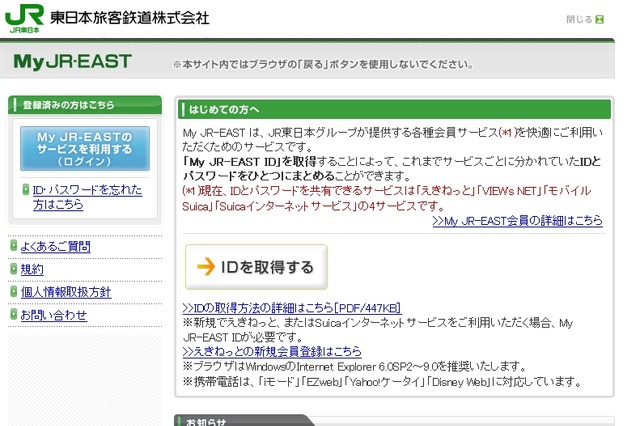Open IDの取得方法の詳細 PDF link
The image size is (640, 426).
tap(292, 308)
